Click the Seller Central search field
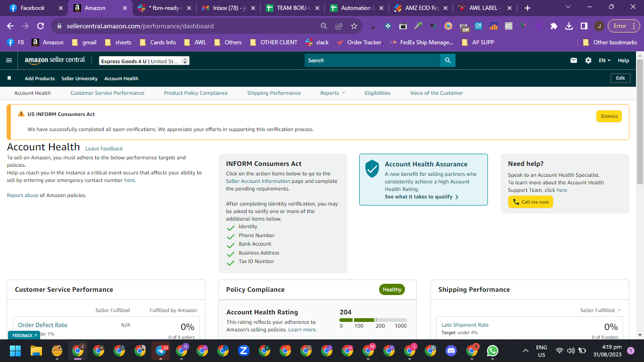Image resolution: width=644 pixels, height=362 pixels. click(x=372, y=60)
